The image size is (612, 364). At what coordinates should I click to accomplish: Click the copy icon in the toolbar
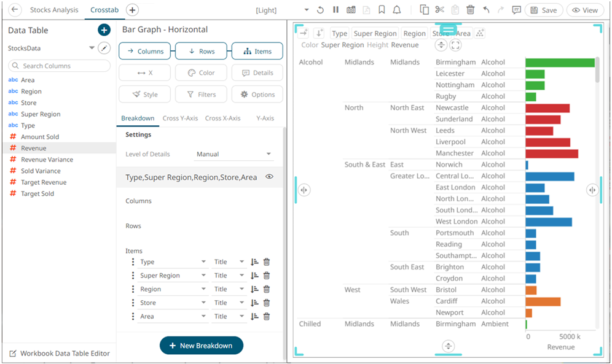tap(424, 10)
